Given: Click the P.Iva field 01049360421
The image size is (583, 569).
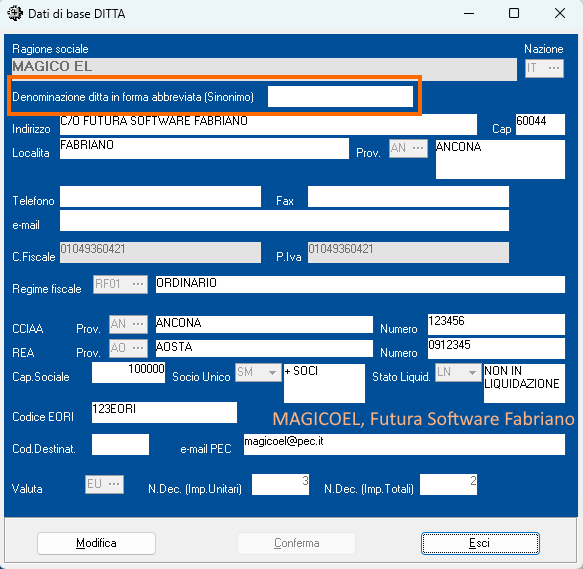Looking at the screenshot, I should (408, 253).
